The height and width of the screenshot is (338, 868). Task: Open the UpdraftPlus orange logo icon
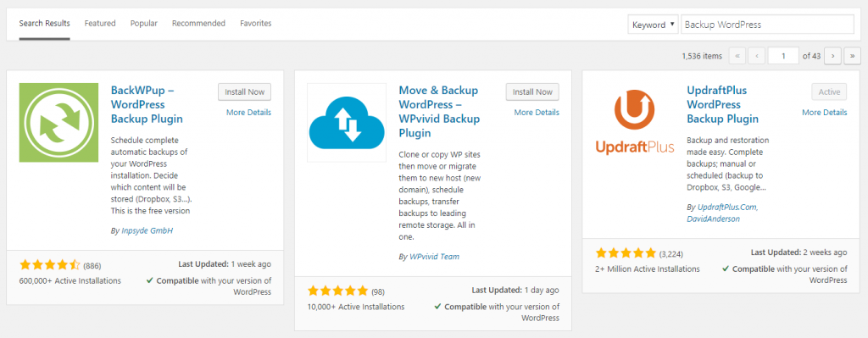pos(634,122)
